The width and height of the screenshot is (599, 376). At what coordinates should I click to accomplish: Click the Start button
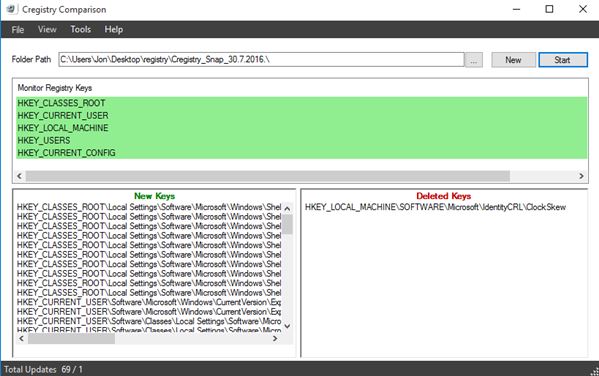563,60
